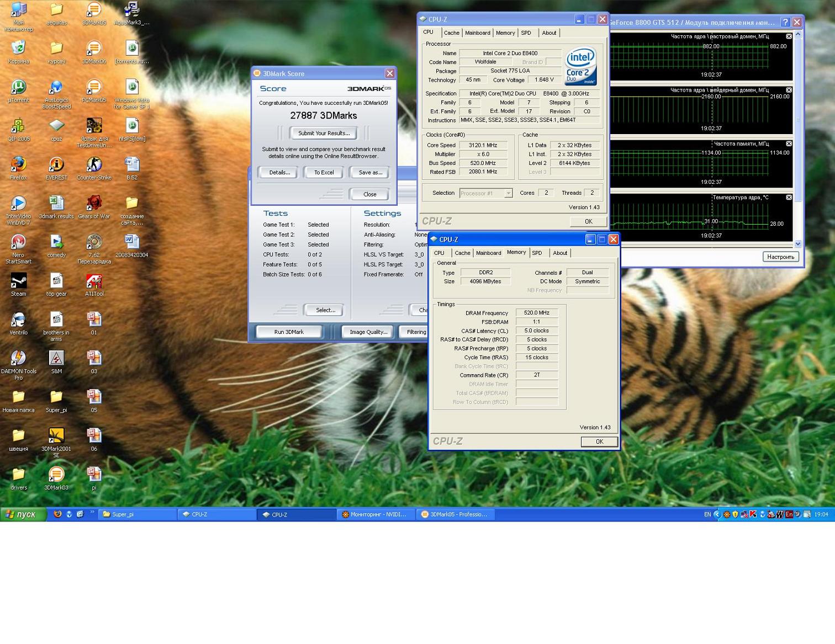Viewport: 835px width, 644px height.
Task: Switch to Super_pi taskbar item
Action: tap(138, 514)
